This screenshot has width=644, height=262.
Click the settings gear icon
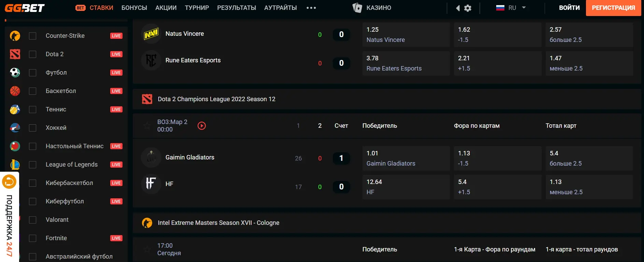tap(468, 8)
